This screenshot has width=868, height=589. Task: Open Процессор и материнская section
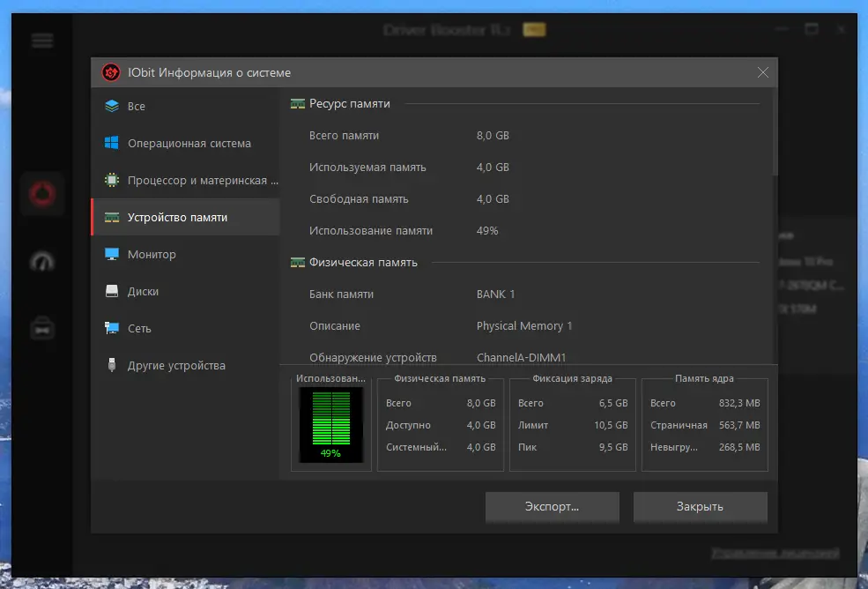185,180
